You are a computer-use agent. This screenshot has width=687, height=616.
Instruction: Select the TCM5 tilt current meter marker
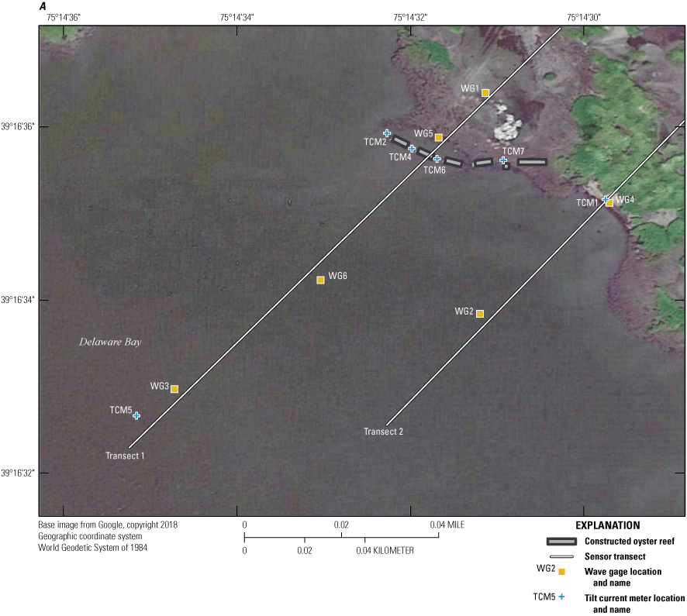136,415
